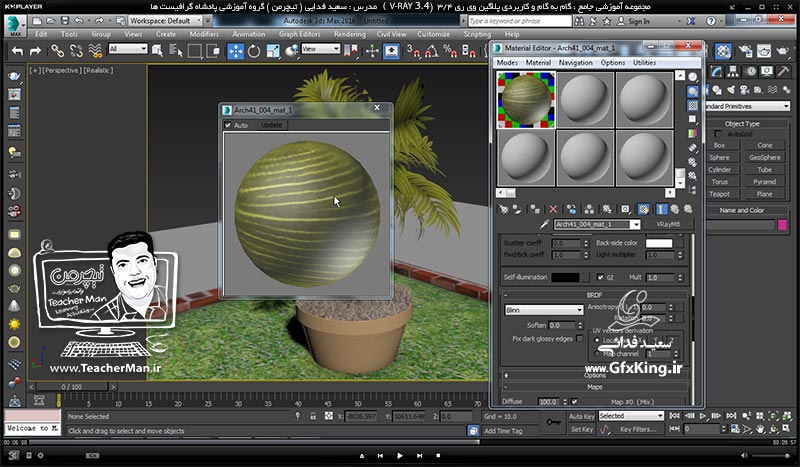Click the magenta object color swatch
This screenshot has width=800, height=467.
782,225
